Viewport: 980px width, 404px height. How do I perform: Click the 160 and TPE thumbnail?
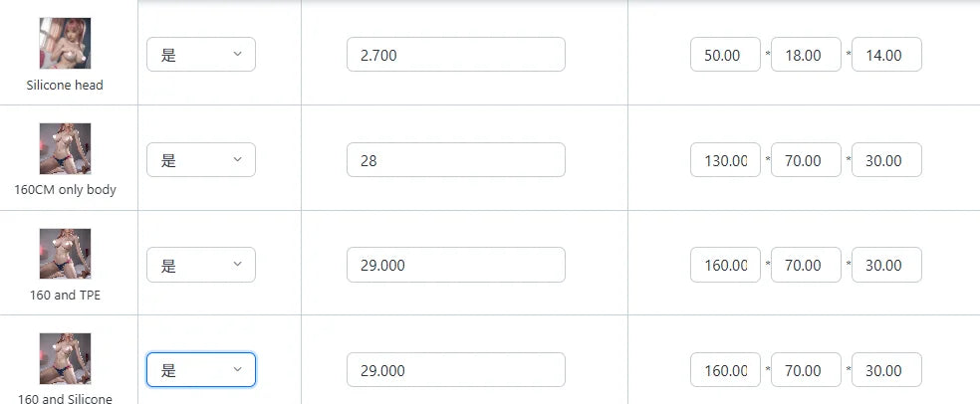click(x=65, y=254)
